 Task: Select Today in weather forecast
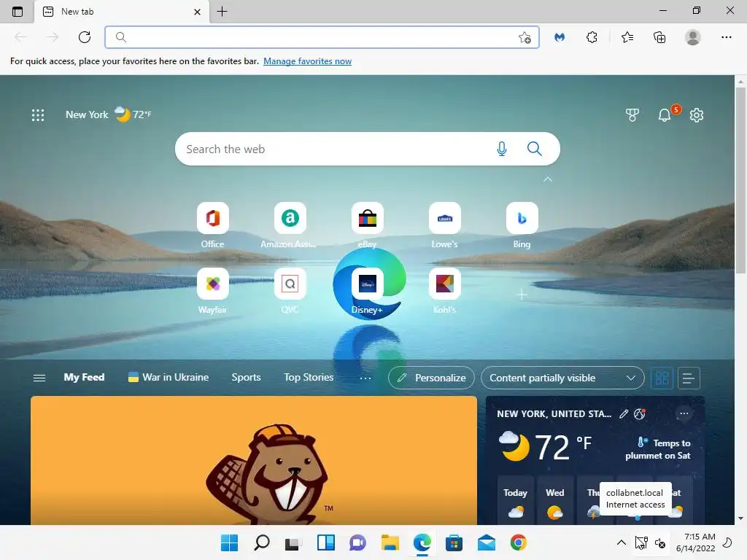(x=516, y=500)
